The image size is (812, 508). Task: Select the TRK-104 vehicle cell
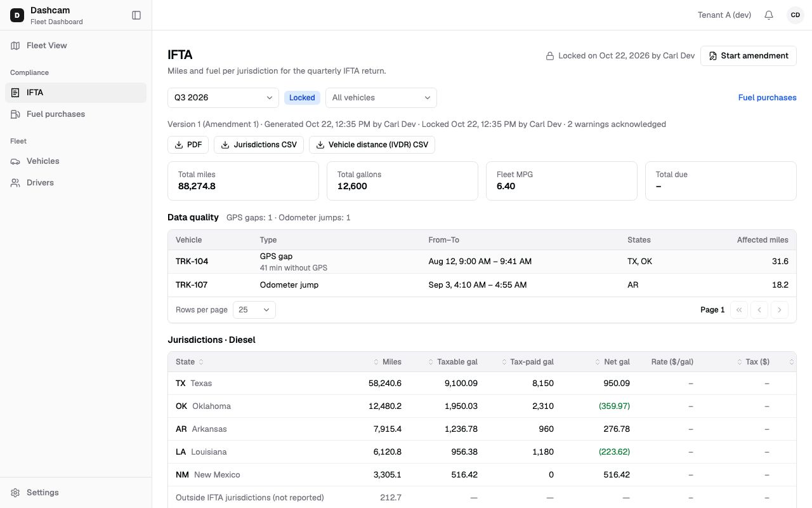pyautogui.click(x=192, y=262)
